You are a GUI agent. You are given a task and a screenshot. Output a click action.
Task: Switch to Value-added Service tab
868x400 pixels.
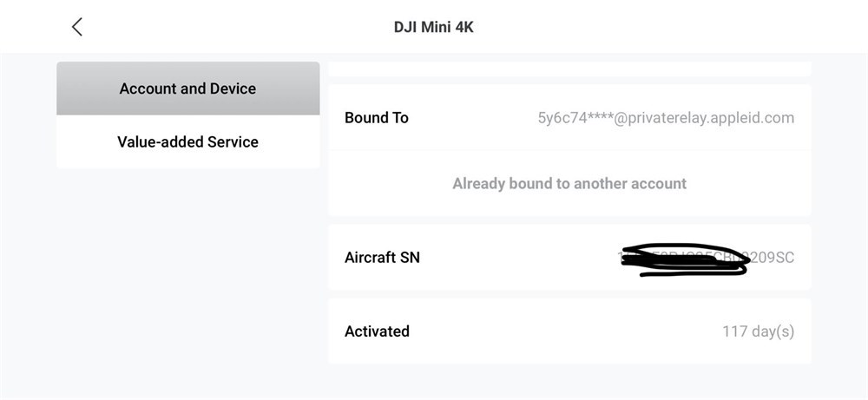[187, 141]
